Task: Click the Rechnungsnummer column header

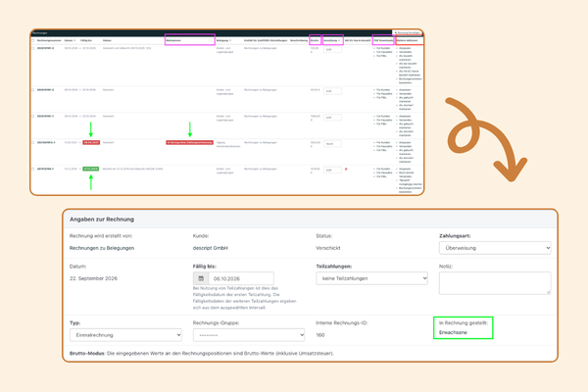Action: pos(49,40)
